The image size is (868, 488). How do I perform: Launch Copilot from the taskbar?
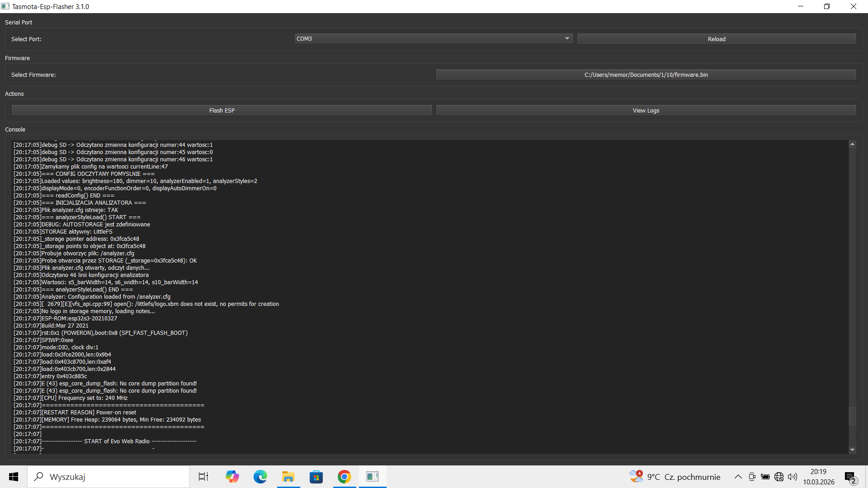click(x=232, y=477)
